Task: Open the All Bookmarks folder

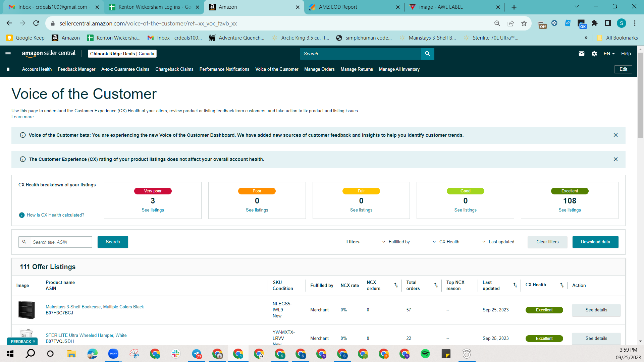Action: point(618,38)
